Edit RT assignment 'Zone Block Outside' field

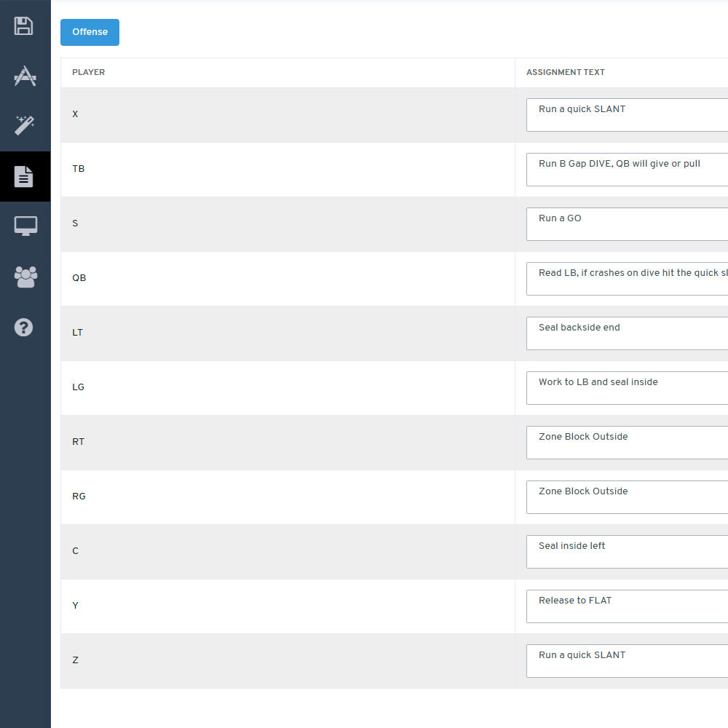[x=627, y=443]
